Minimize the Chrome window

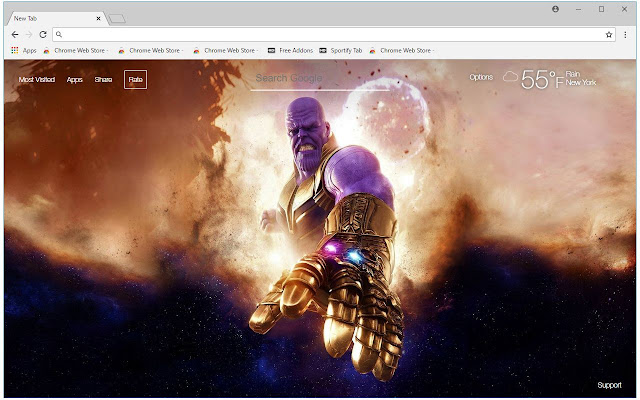click(578, 9)
